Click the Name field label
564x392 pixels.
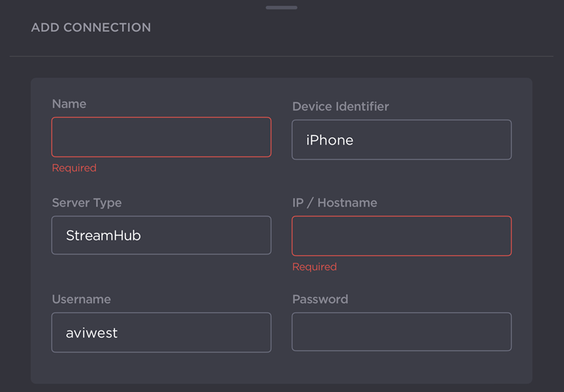pyautogui.click(x=69, y=104)
